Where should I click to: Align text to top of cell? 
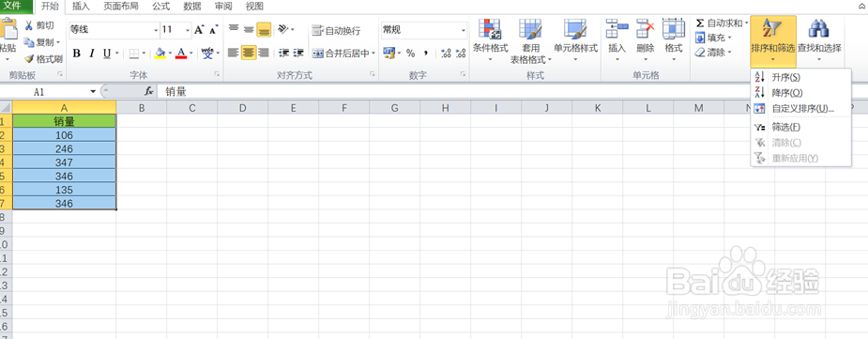coord(234,29)
